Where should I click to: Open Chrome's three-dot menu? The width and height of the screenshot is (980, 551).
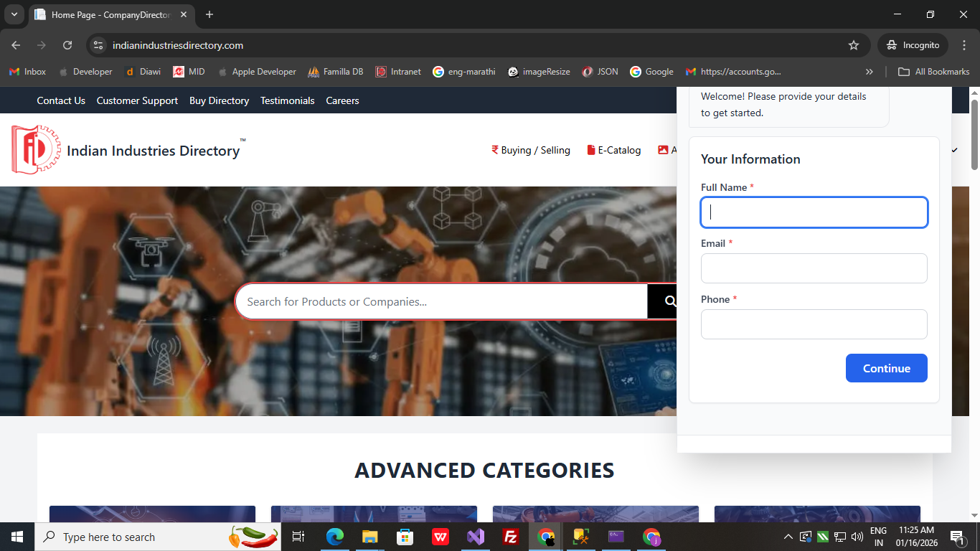(963, 45)
